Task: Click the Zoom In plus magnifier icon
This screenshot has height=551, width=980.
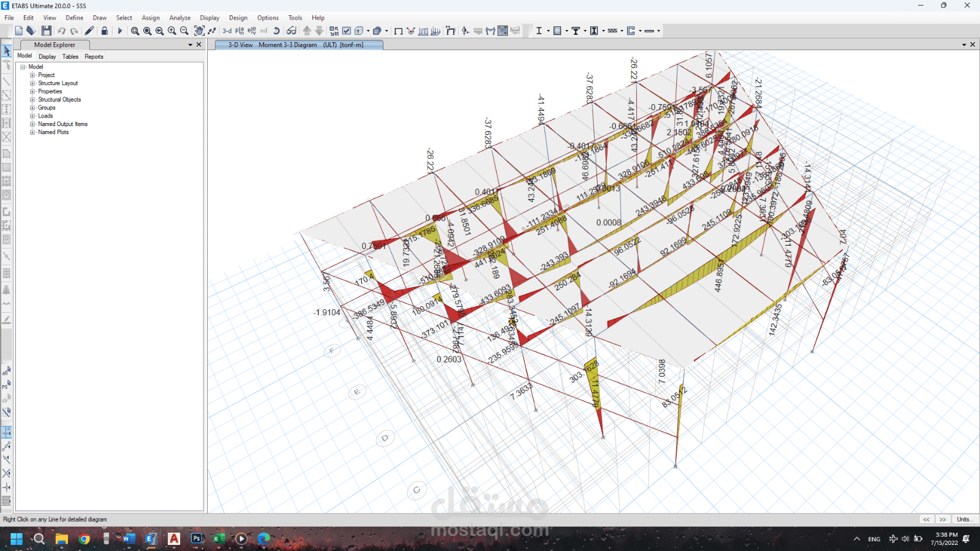Action: (172, 31)
